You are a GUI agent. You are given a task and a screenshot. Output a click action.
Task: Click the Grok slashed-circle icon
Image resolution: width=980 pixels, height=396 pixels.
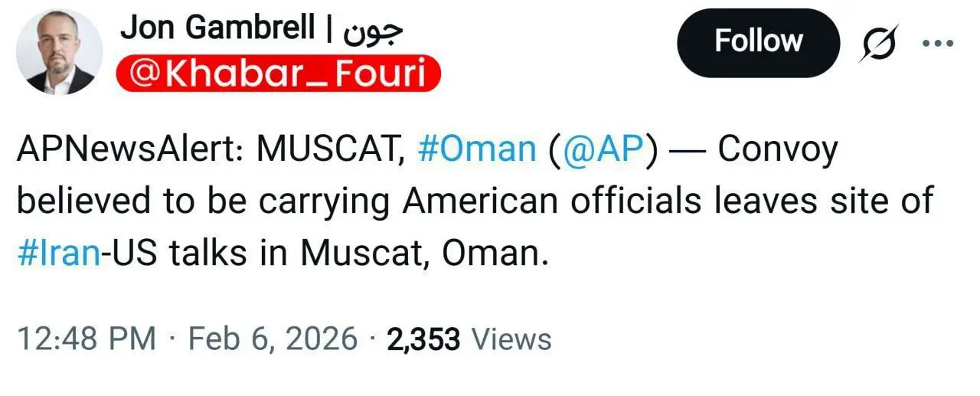coord(877,43)
